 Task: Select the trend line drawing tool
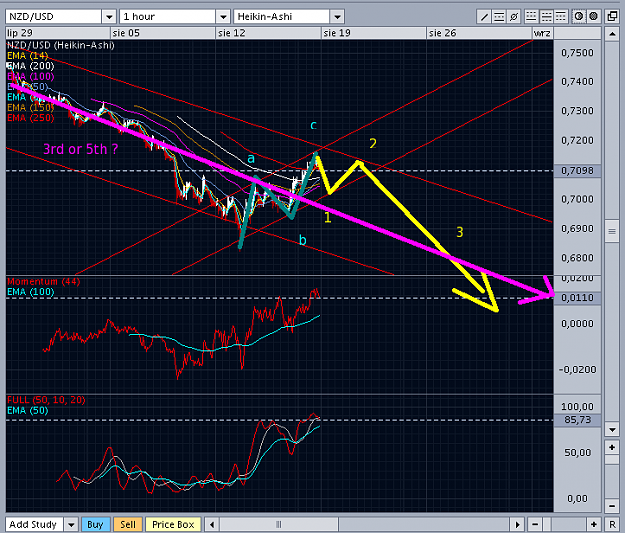pos(484,17)
